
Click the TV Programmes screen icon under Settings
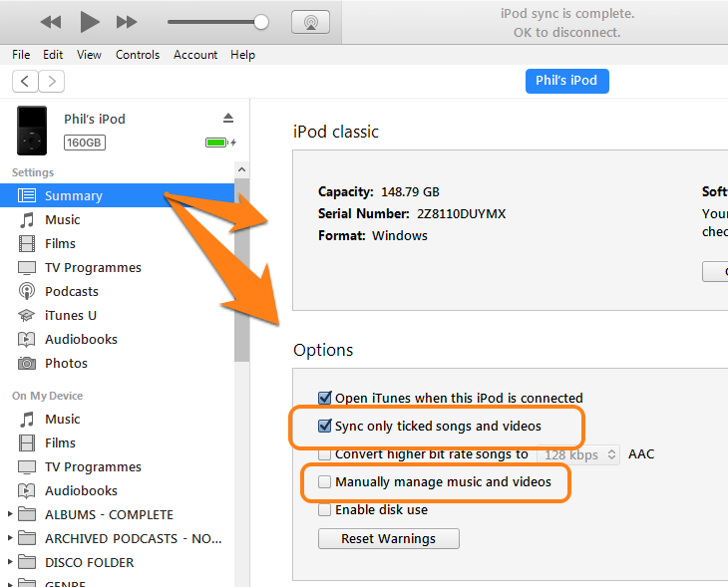pyautogui.click(x=27, y=268)
